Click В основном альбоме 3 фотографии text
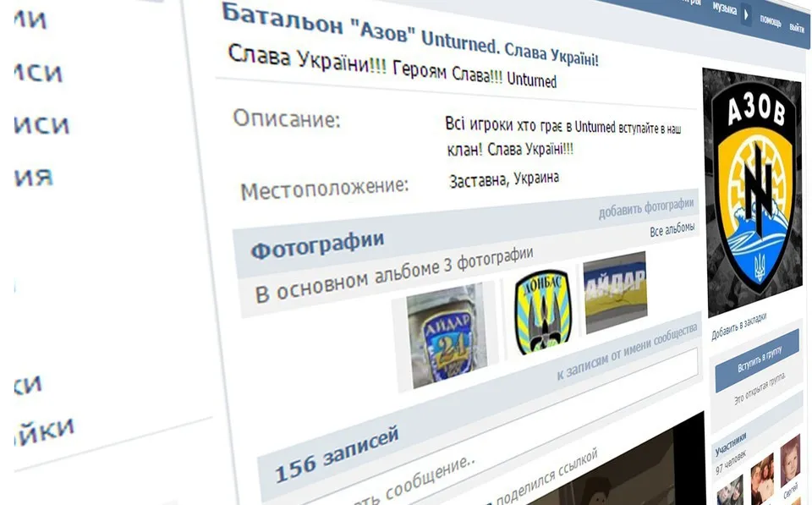Viewport: 812px width, 505px height. point(394,276)
